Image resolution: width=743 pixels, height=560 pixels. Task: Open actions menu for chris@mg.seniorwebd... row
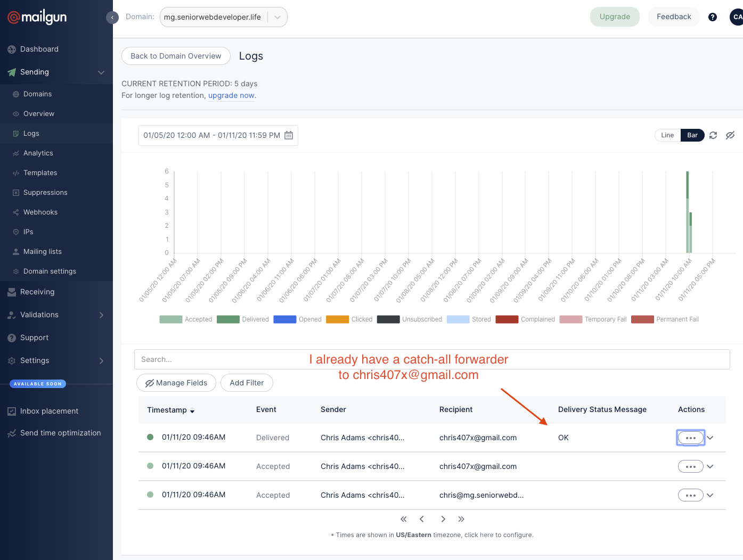691,495
